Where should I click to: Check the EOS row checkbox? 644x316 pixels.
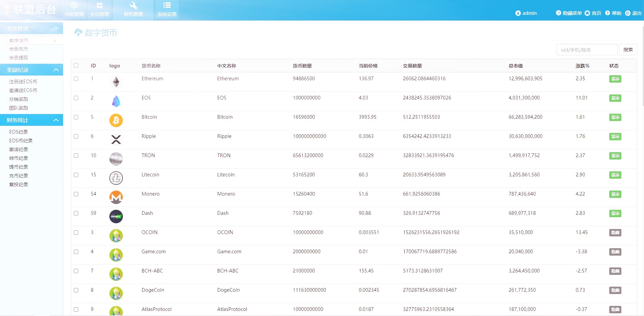(x=76, y=98)
